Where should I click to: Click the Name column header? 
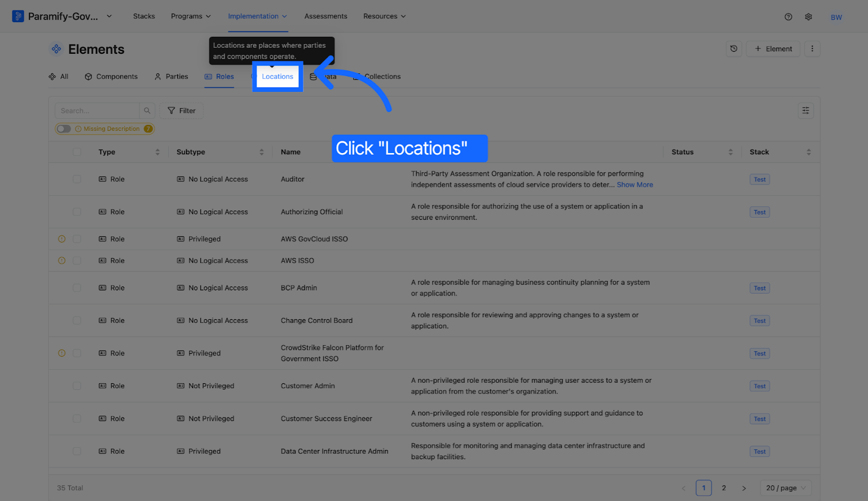(291, 152)
